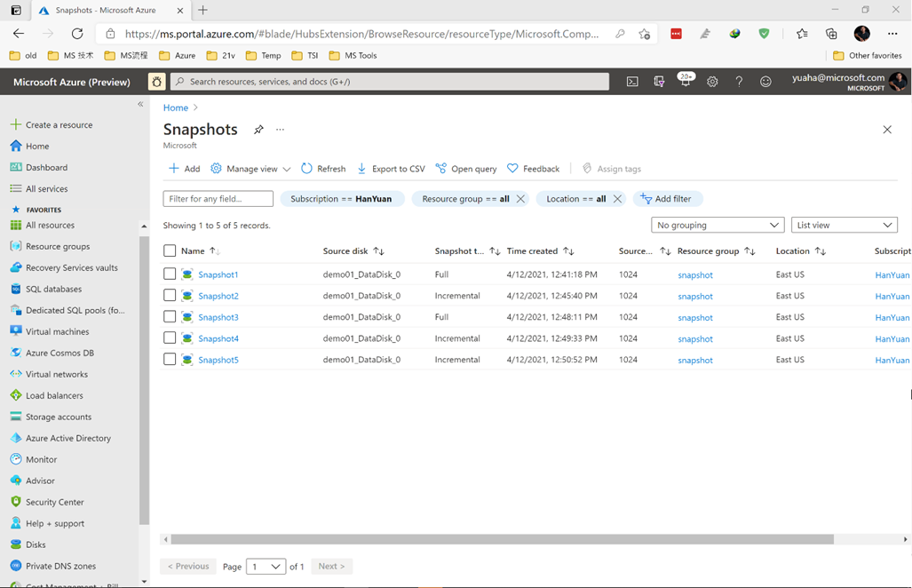Close the Snapshots blade
This screenshot has width=912, height=588.
tap(887, 130)
